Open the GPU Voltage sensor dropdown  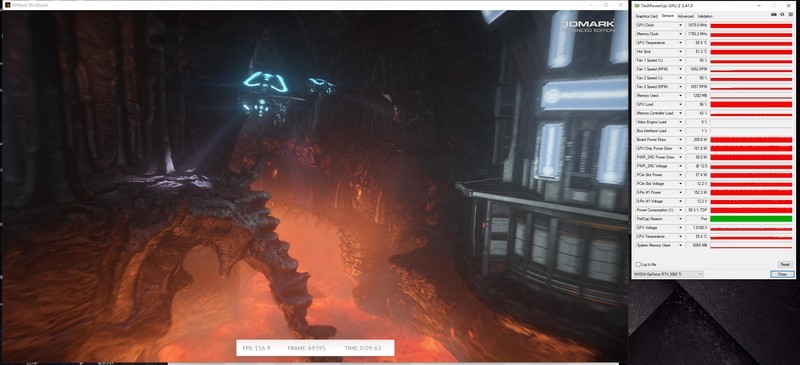pyautogui.click(x=680, y=228)
